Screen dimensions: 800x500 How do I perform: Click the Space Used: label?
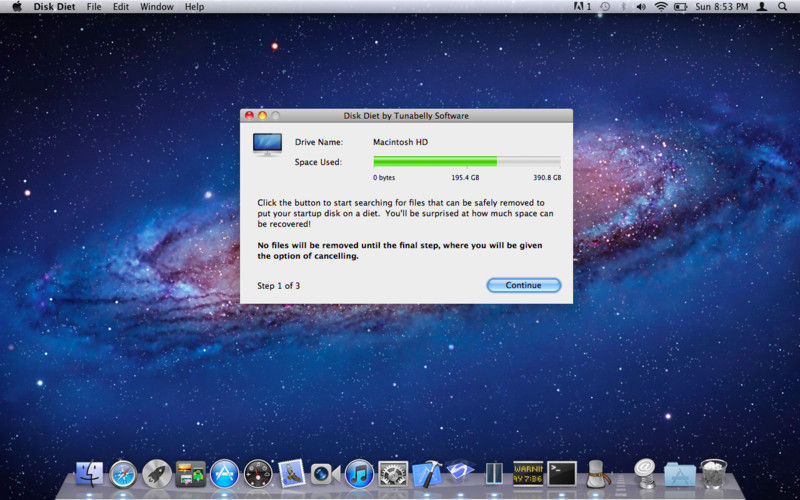click(318, 162)
